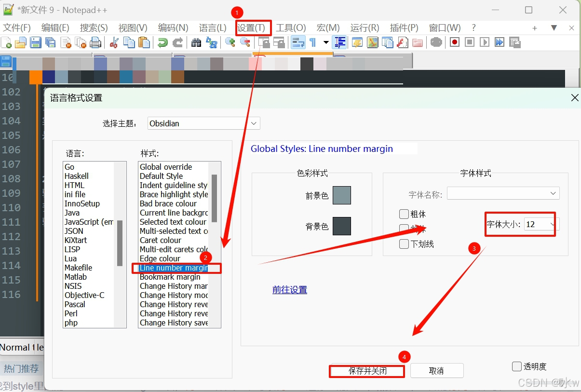The image size is (581, 392).
Task: Click the 样式 list scrollbar thumb
Action: point(214,198)
